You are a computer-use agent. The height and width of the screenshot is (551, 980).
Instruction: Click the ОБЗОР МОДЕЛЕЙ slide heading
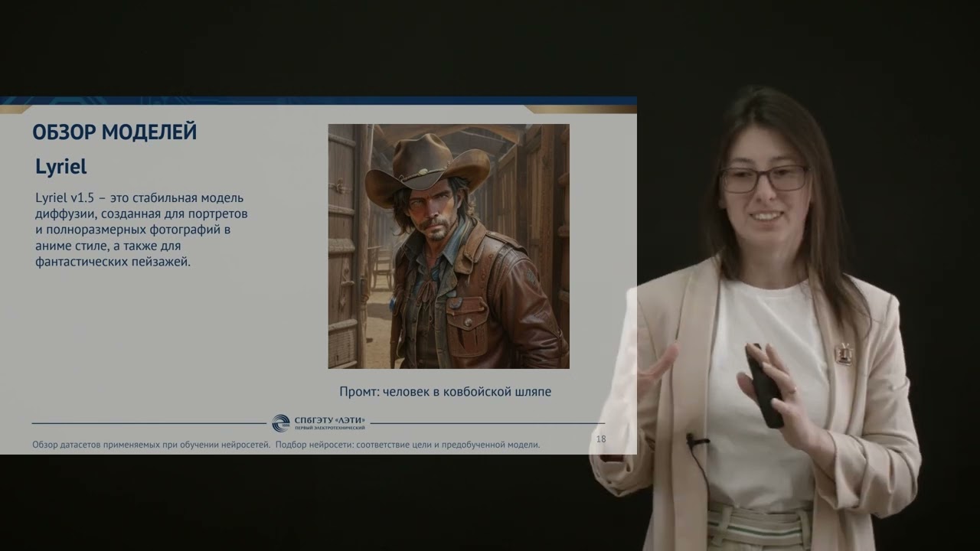(x=115, y=132)
